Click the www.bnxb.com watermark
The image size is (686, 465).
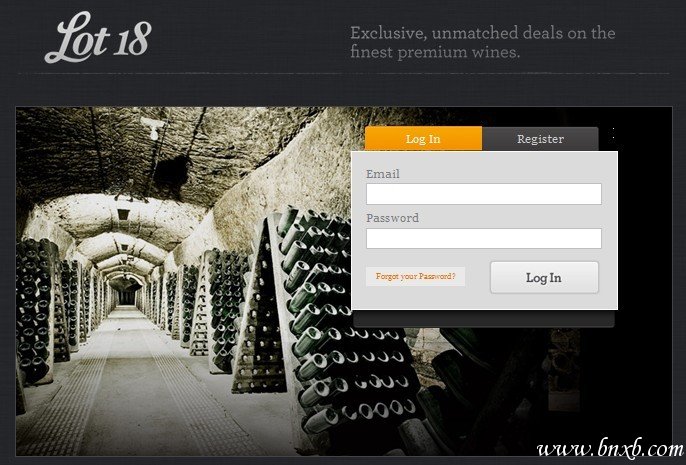tap(610, 449)
